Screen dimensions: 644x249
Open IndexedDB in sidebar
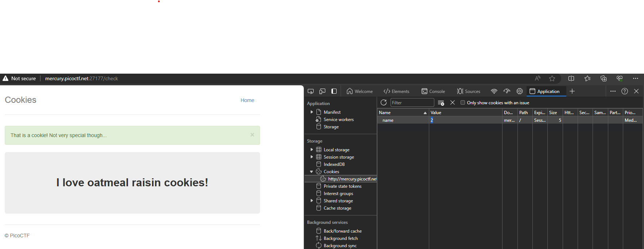[334, 164]
